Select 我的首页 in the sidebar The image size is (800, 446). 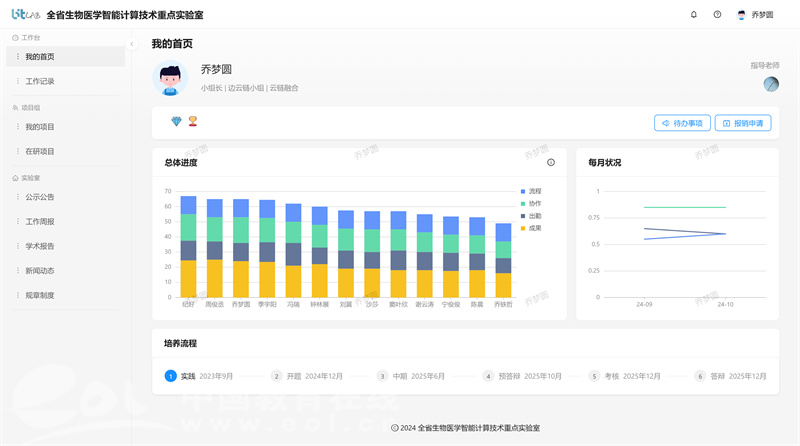click(x=65, y=57)
